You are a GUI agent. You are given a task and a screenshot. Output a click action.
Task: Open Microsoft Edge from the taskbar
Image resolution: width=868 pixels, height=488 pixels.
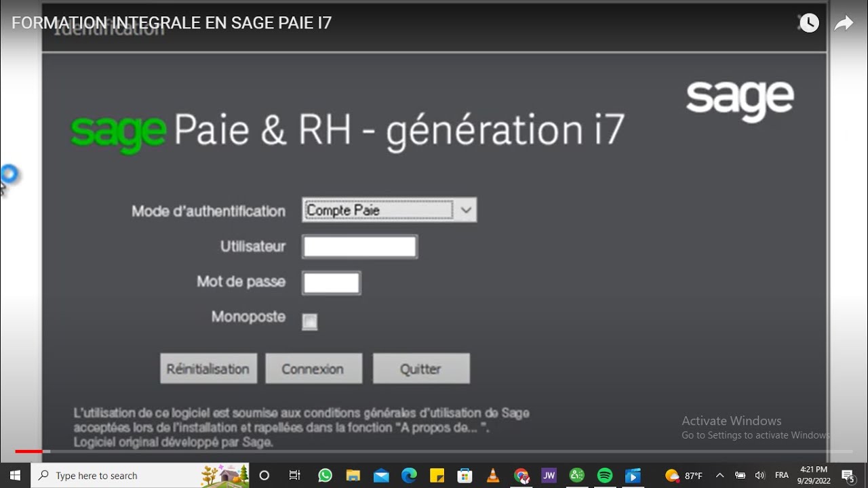click(409, 475)
